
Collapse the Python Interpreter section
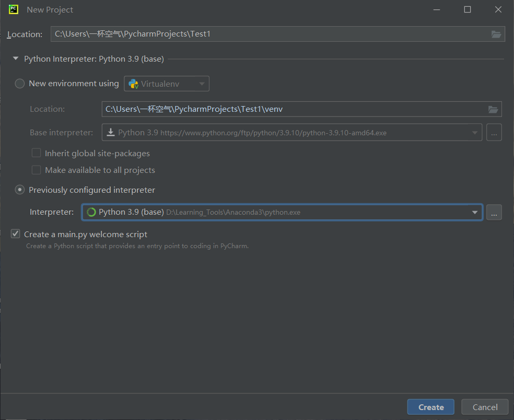pyautogui.click(x=15, y=59)
